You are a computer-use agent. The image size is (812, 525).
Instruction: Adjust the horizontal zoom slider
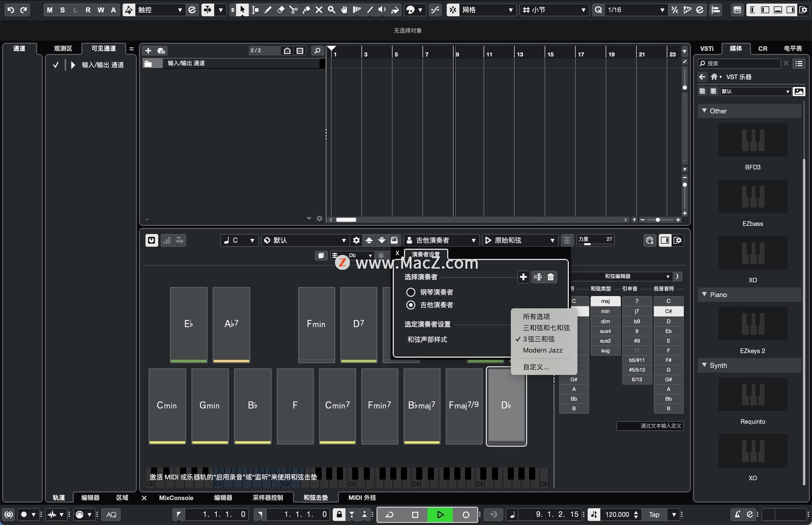point(658,220)
